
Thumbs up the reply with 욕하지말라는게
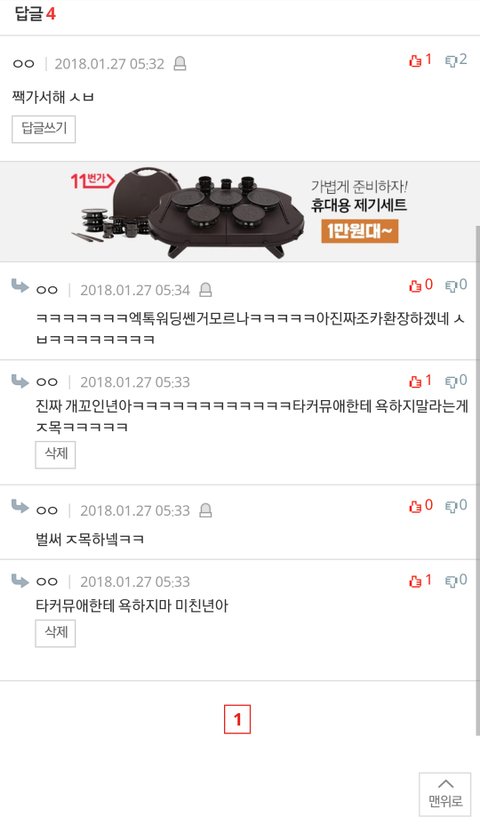420,380
